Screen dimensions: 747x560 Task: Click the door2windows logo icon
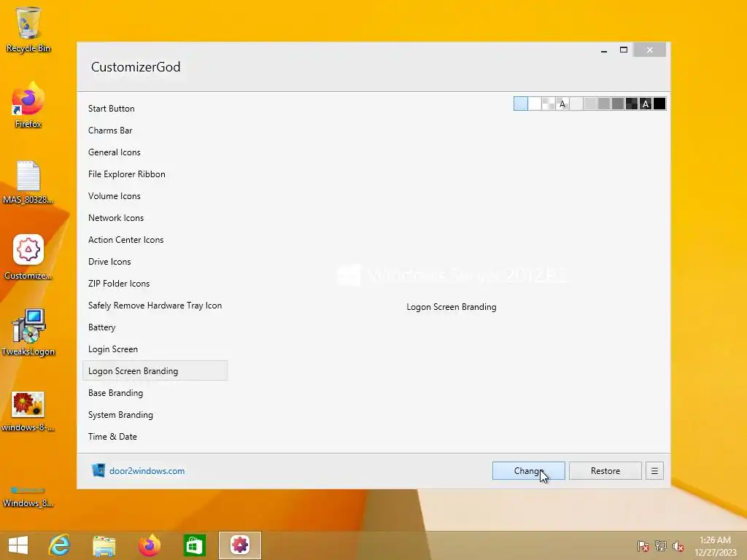click(98, 470)
